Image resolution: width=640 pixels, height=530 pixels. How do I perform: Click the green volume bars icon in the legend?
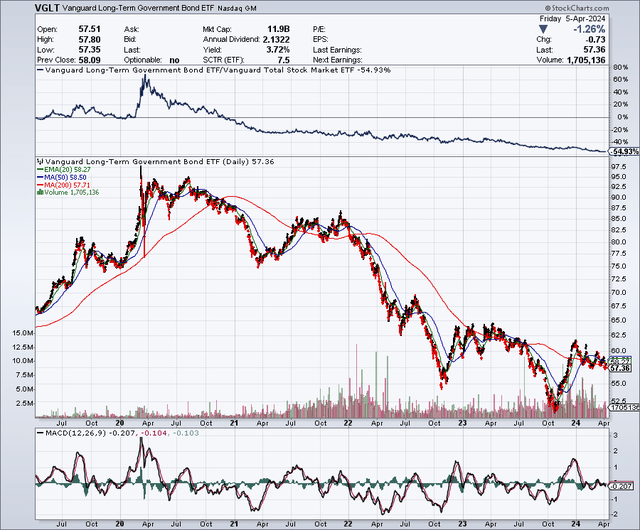click(40, 192)
